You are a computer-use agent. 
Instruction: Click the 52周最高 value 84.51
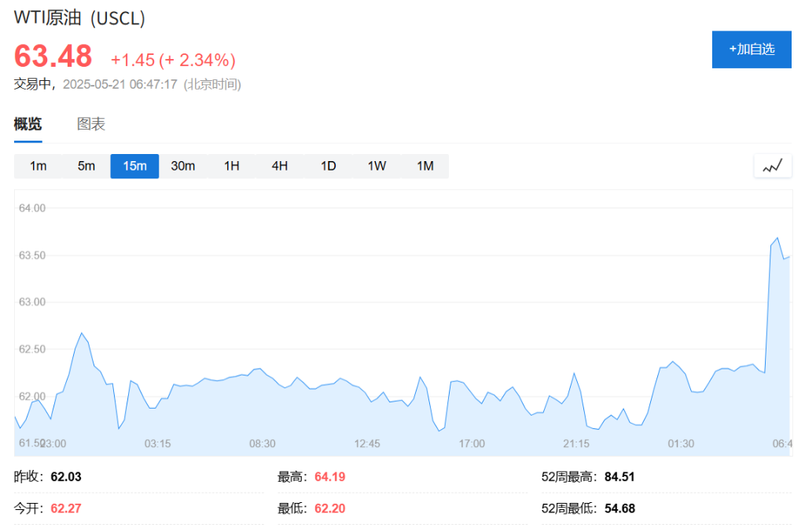(x=619, y=477)
